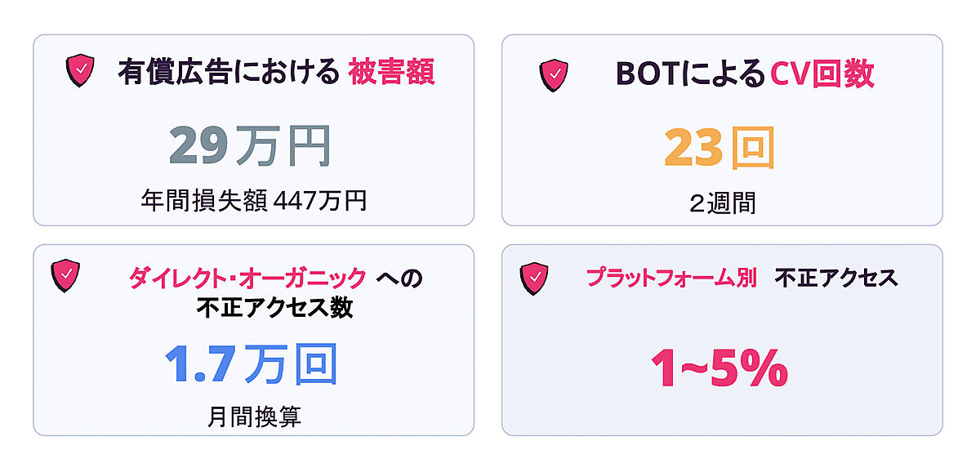The height and width of the screenshot is (472, 980).
Task: Click the pink 1~5% figure
Action: click(x=719, y=367)
